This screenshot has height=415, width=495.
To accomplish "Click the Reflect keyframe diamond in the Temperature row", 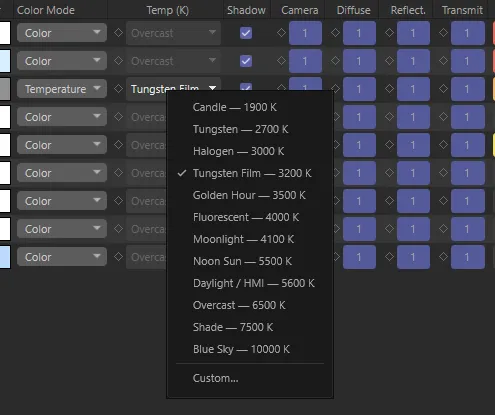I will pyautogui.click(x=389, y=89).
